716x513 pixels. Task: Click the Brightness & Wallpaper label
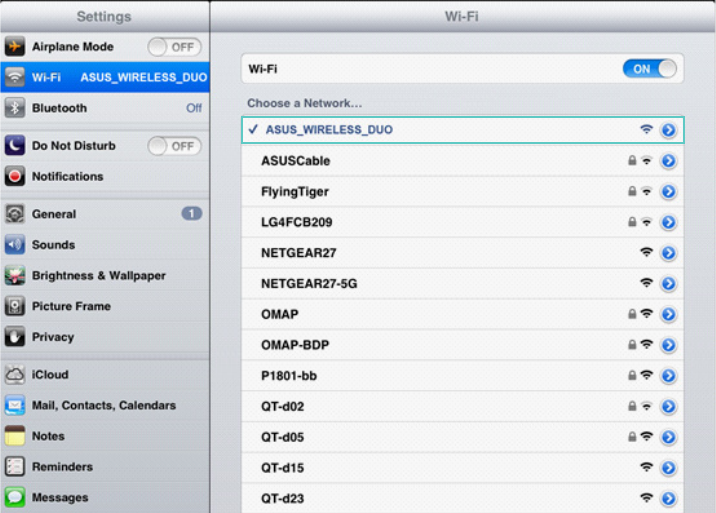tap(99, 275)
